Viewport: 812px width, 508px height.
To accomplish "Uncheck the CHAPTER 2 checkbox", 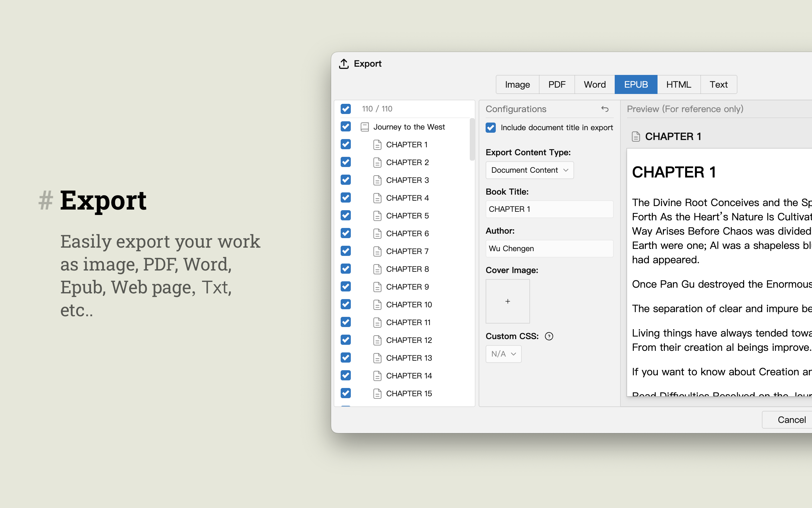I will [x=346, y=162].
